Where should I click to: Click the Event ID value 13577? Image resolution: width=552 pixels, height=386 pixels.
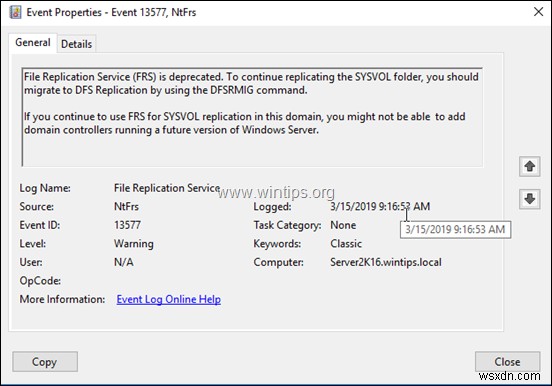click(x=127, y=225)
